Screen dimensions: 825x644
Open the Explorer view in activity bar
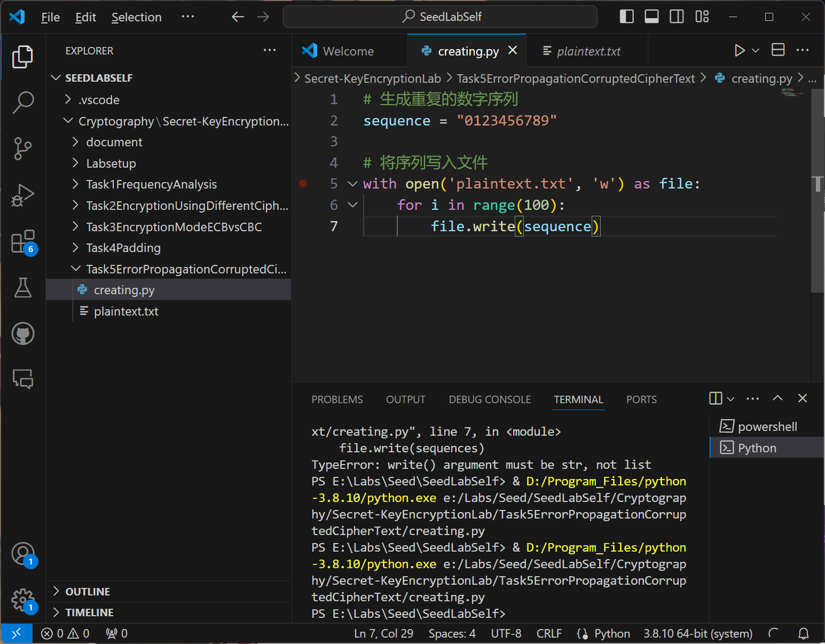pos(23,57)
